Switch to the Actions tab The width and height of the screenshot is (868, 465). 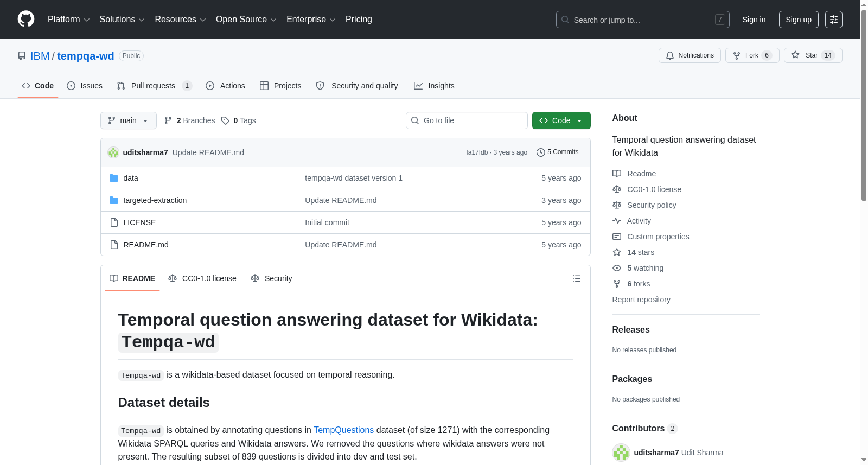pos(225,86)
